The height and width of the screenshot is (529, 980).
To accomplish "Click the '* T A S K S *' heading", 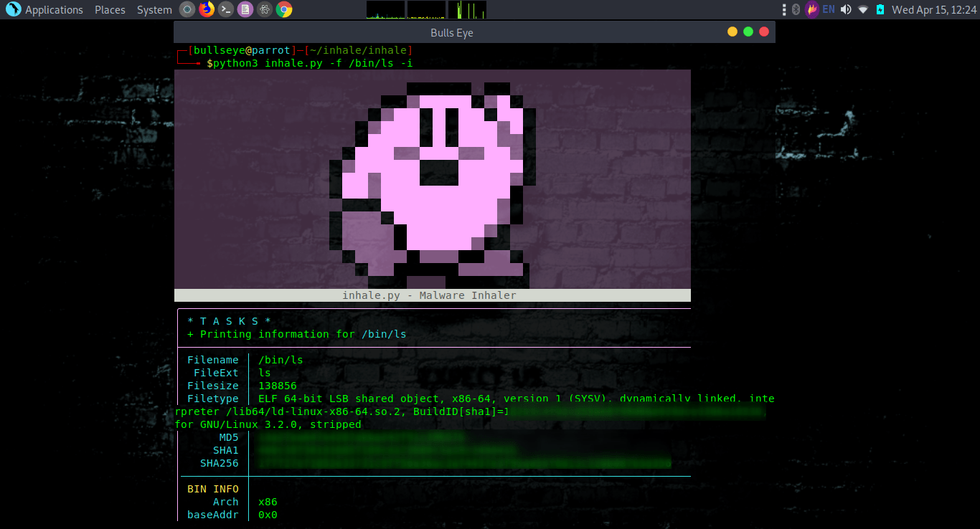I will click(x=230, y=321).
